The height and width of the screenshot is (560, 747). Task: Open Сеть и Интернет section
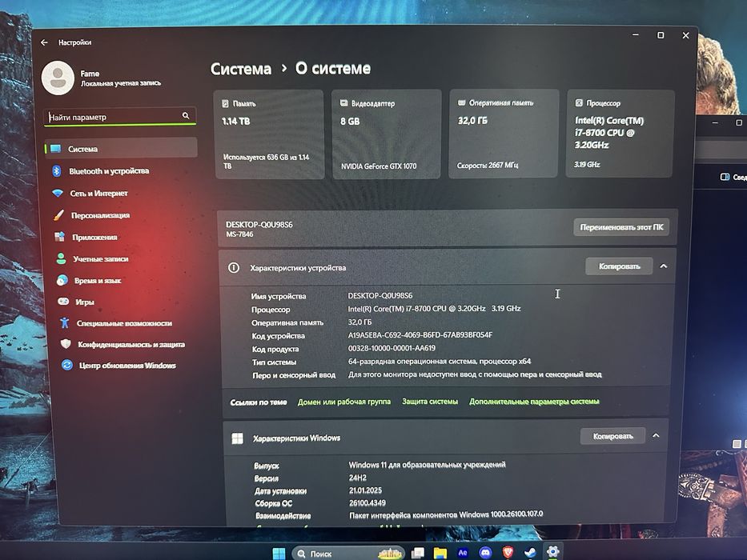pyautogui.click(x=98, y=194)
